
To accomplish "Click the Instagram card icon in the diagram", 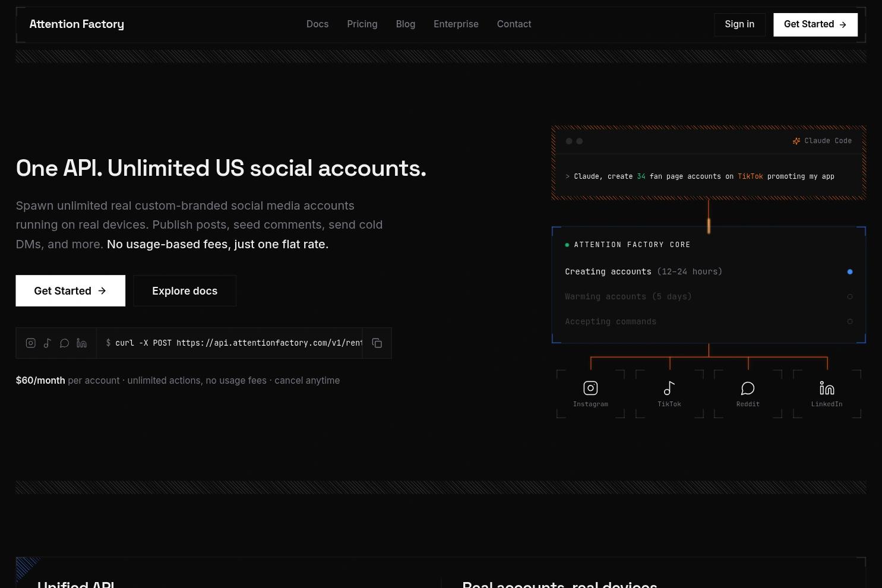I will (x=590, y=388).
